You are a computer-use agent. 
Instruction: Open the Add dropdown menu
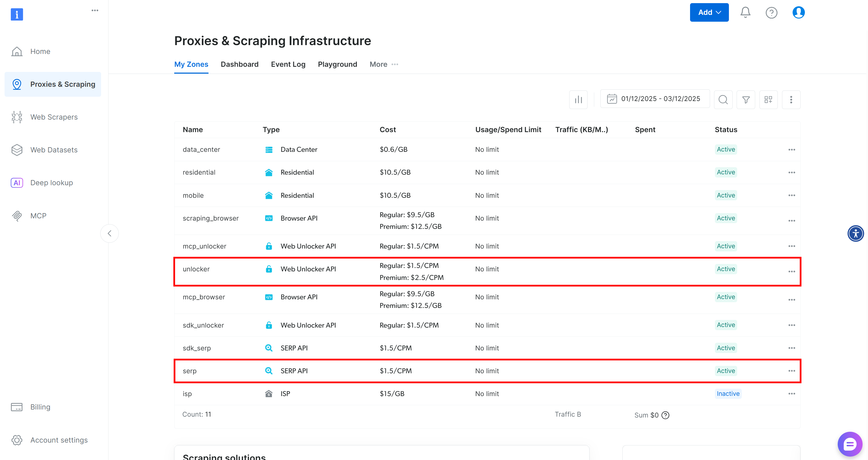(x=709, y=12)
